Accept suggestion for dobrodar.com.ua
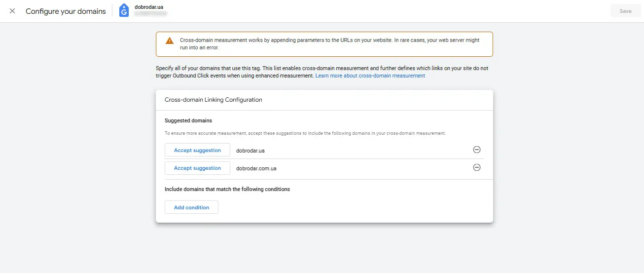Screen dimensions: 644x273 click(197, 168)
